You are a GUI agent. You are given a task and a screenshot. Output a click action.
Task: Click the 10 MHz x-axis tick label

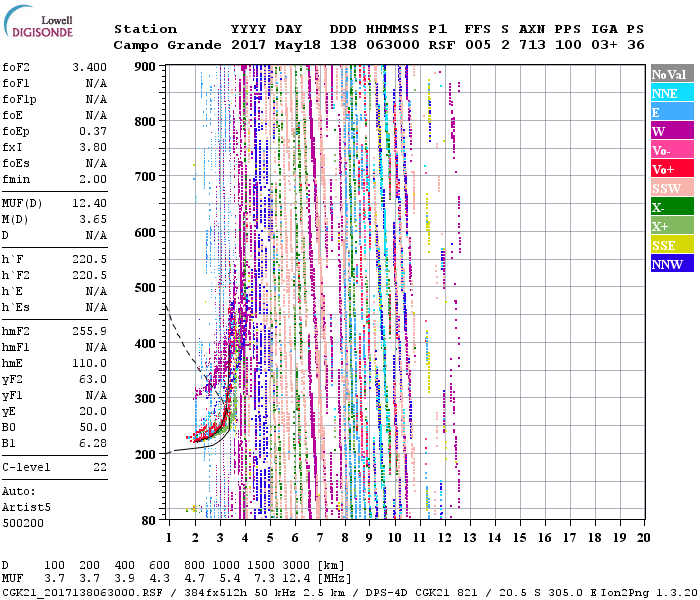(x=394, y=538)
